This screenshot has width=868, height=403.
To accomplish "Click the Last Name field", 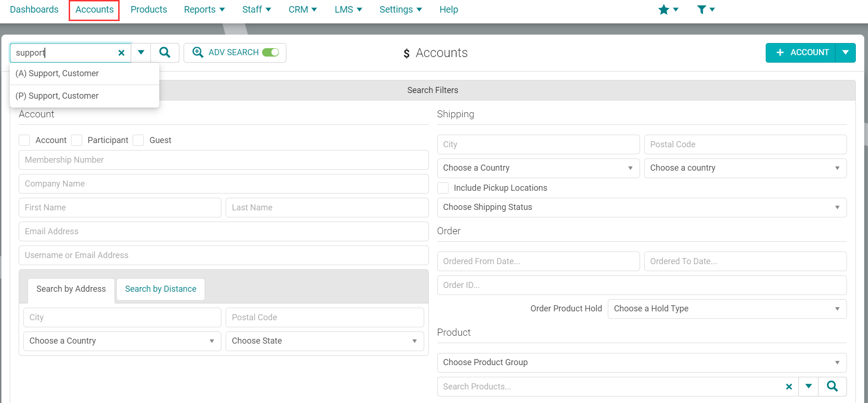I will click(x=327, y=208).
